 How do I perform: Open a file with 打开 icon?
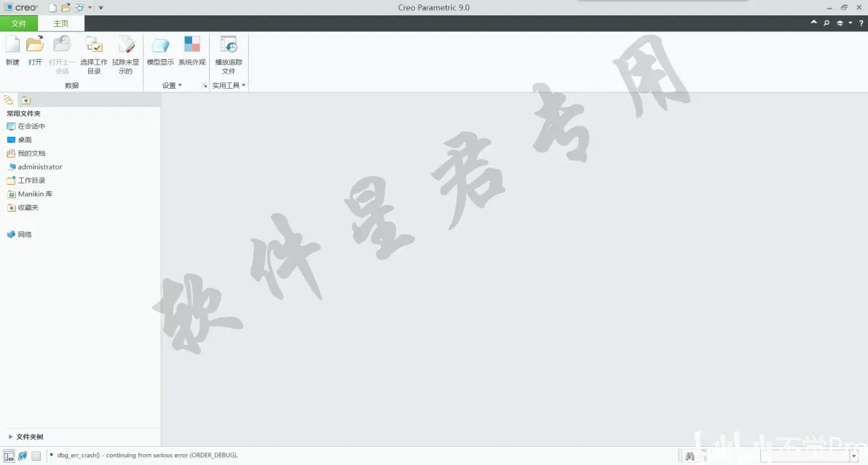click(x=35, y=50)
